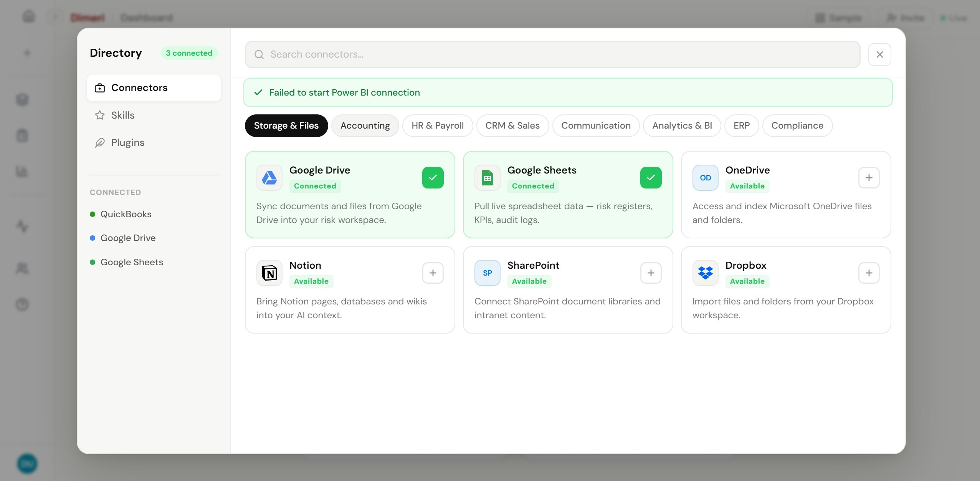Click the Search connectors input field
Viewport: 980px width, 481px height.
point(552,55)
